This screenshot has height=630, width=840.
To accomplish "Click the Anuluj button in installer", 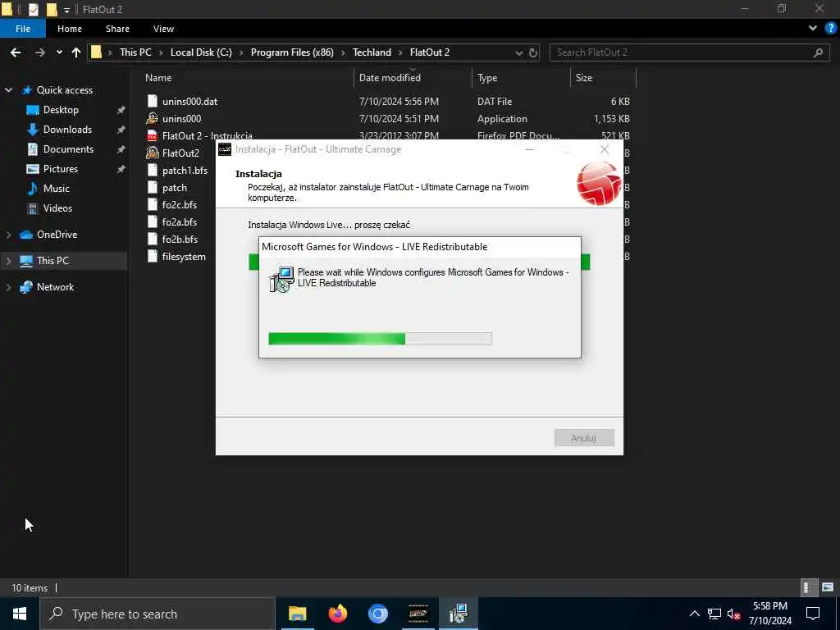I will coord(584,438).
